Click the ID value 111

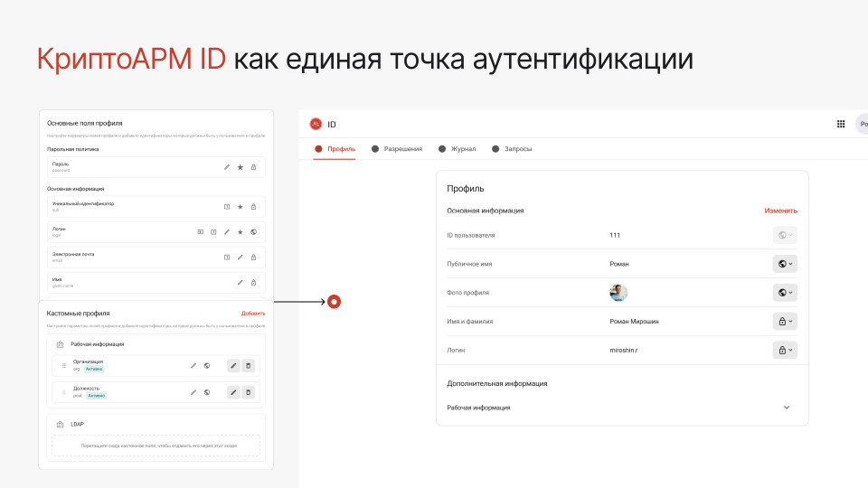click(615, 235)
